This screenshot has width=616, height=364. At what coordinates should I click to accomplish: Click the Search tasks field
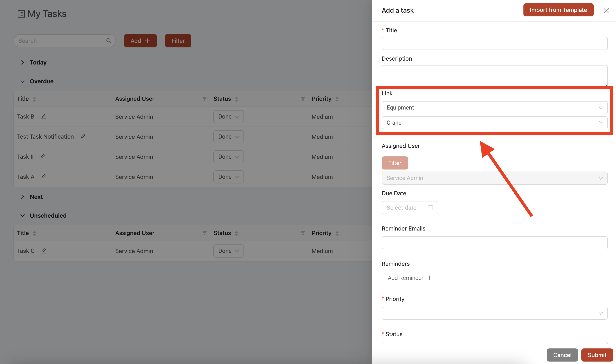pos(65,41)
